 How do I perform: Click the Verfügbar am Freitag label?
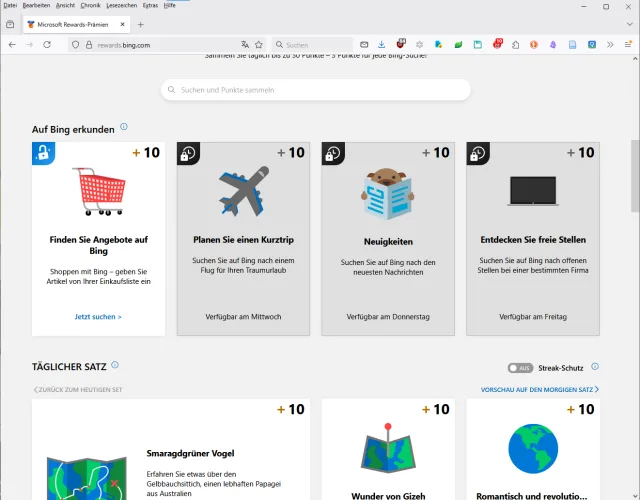(533, 317)
